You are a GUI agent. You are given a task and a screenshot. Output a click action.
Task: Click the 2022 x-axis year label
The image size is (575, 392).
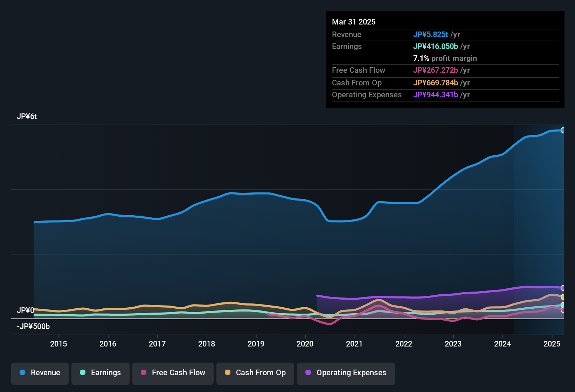coord(404,344)
